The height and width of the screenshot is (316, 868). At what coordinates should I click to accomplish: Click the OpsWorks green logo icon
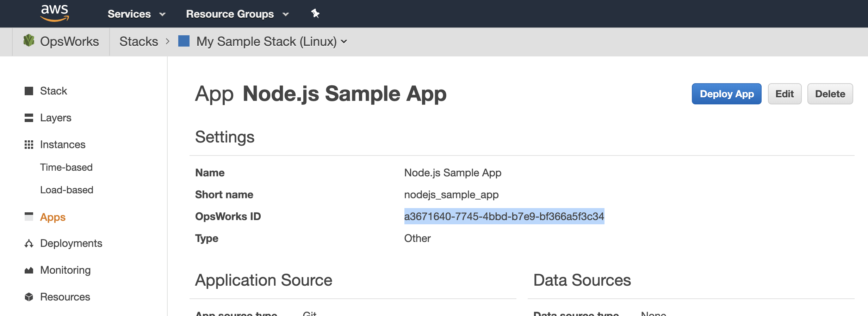29,41
